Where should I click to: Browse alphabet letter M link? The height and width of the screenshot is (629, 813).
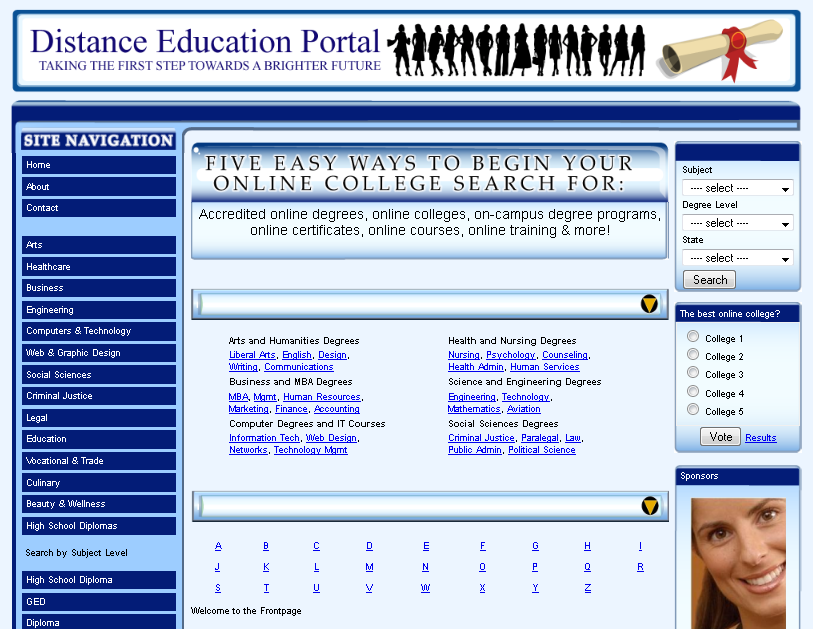pos(369,567)
